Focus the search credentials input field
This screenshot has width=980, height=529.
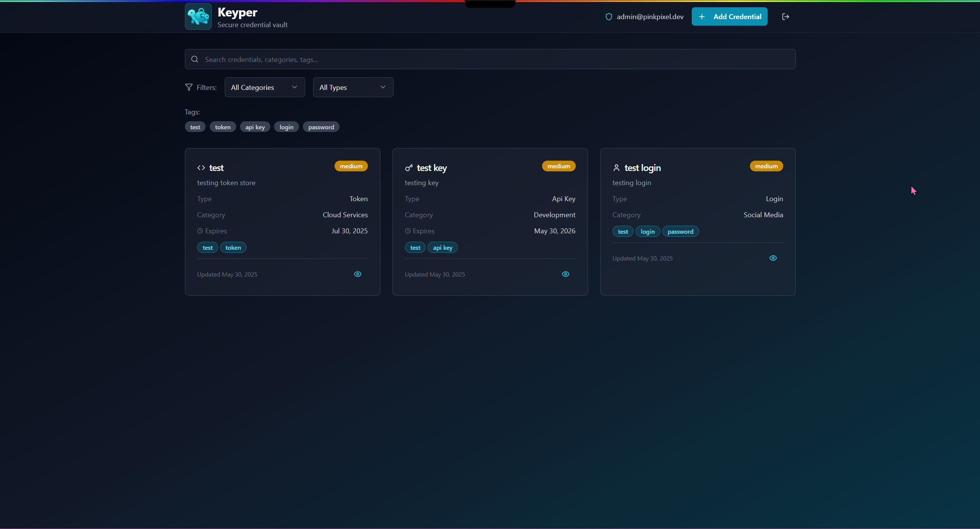click(x=490, y=59)
